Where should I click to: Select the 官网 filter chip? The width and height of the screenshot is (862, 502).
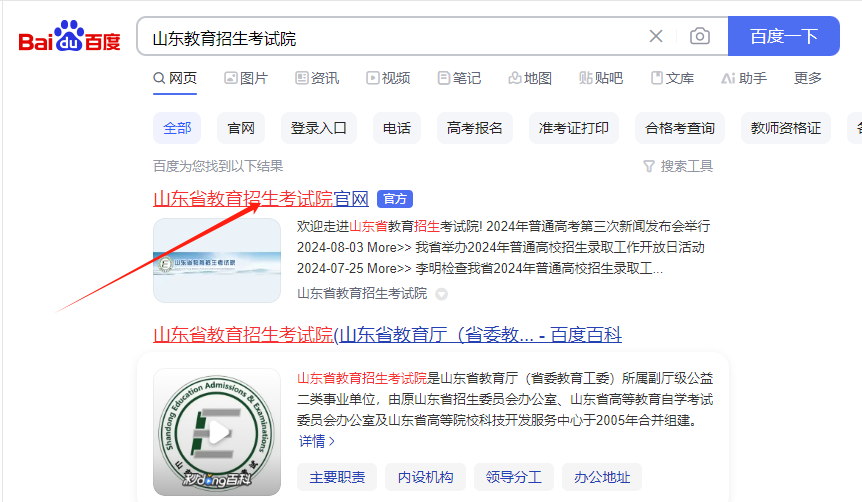click(241, 128)
